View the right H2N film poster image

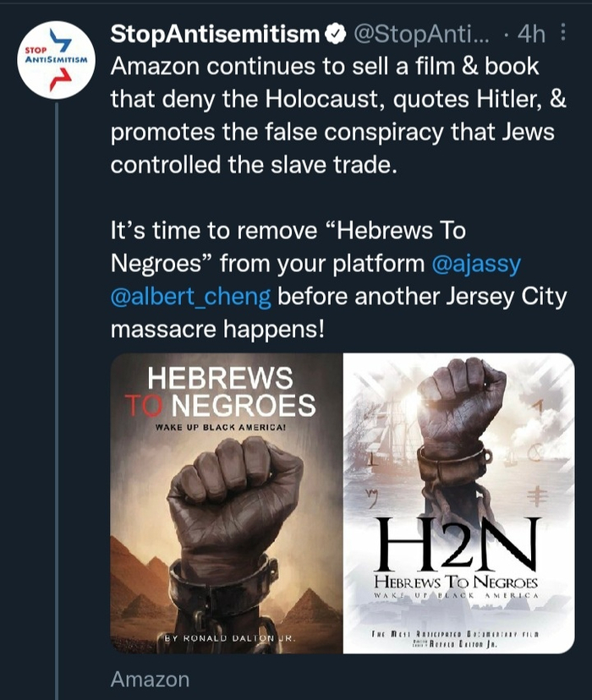[458, 502]
